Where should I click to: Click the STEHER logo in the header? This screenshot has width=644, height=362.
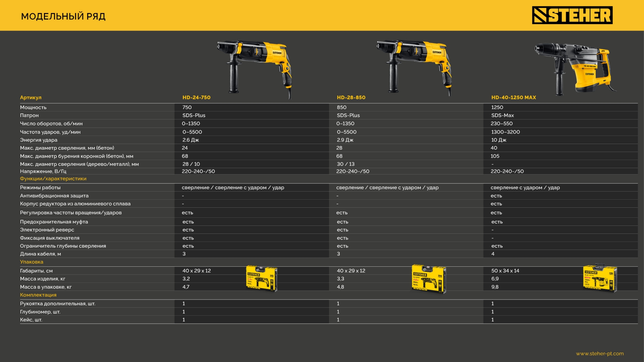pyautogui.click(x=572, y=15)
